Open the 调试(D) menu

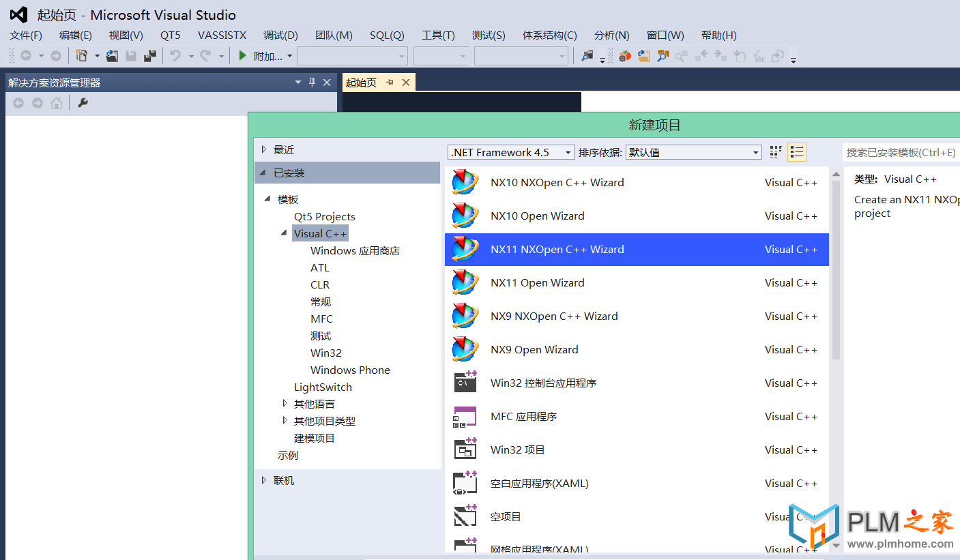pyautogui.click(x=281, y=35)
